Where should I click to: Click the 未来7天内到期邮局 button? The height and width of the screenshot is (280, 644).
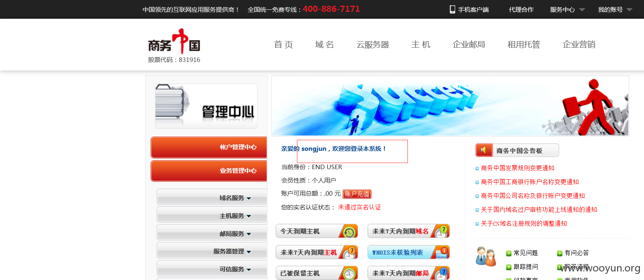[409, 273]
